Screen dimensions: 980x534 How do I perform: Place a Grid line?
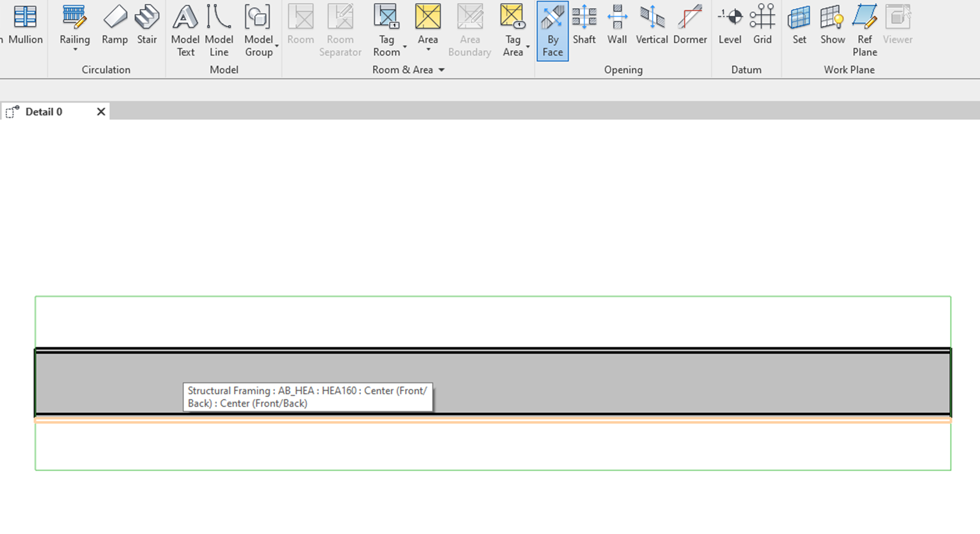tap(763, 24)
